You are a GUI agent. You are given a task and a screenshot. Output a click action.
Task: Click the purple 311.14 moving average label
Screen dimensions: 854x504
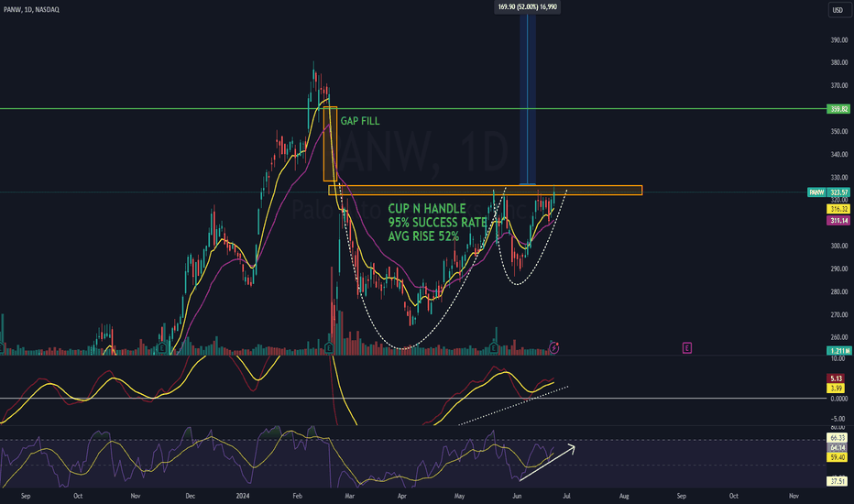tap(838, 221)
